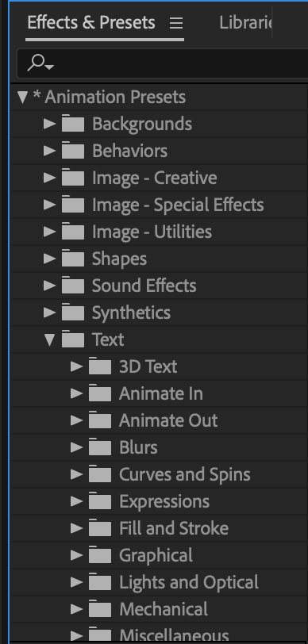Screen dimensions: 308x644
Task: Click the Animate Out folder icon
Action: 100,420
